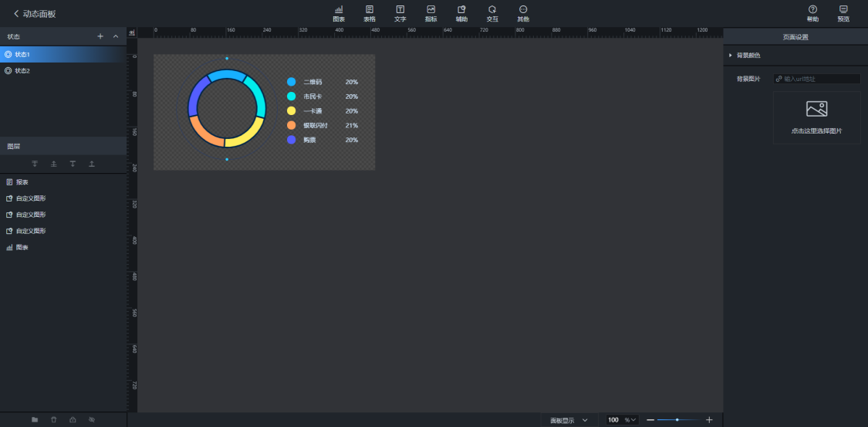
Task: Open the zoom percentage dropdown
Action: [633, 420]
